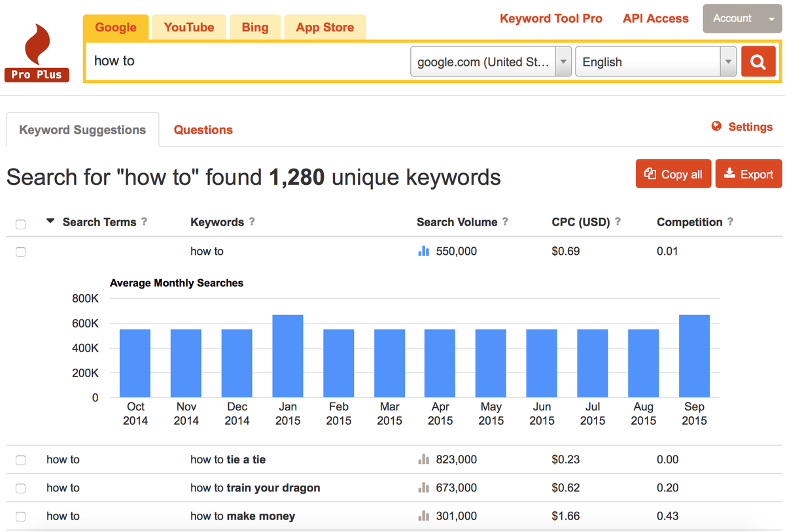
Task: Click the Keyword Tool Pro link
Action: [x=551, y=18]
